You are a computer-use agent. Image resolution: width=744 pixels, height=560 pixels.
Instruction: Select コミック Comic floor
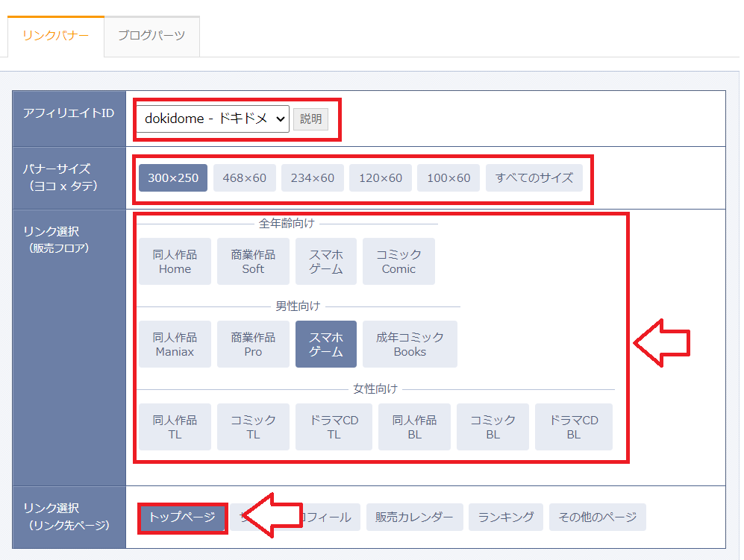[x=398, y=261]
